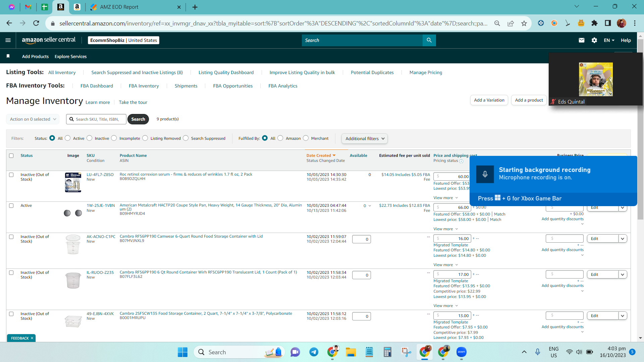Open the Manage Pricing tab
Image resolution: width=644 pixels, height=362 pixels.
[x=426, y=72]
